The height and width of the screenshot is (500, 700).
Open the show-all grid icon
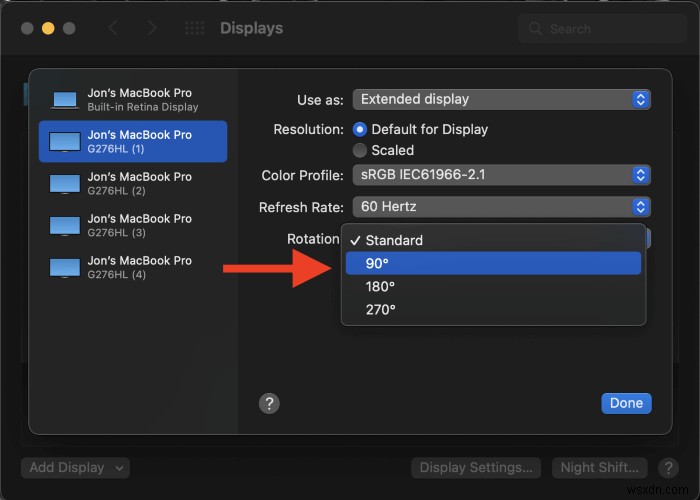tap(195, 29)
